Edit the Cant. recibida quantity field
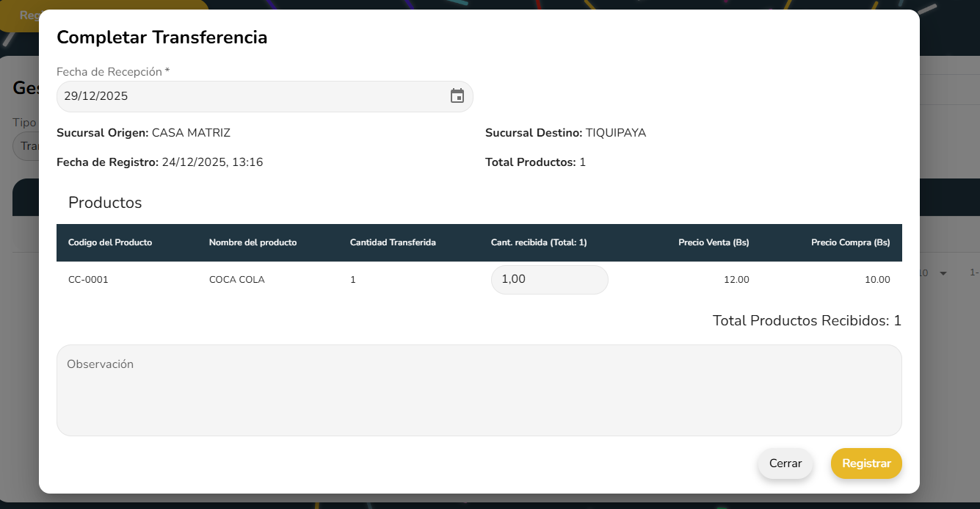This screenshot has width=980, height=509. tap(548, 280)
